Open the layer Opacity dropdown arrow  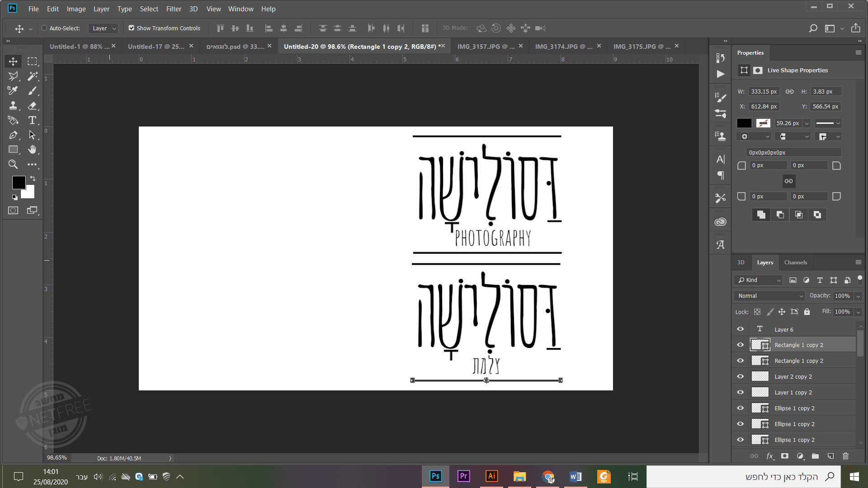point(858,296)
